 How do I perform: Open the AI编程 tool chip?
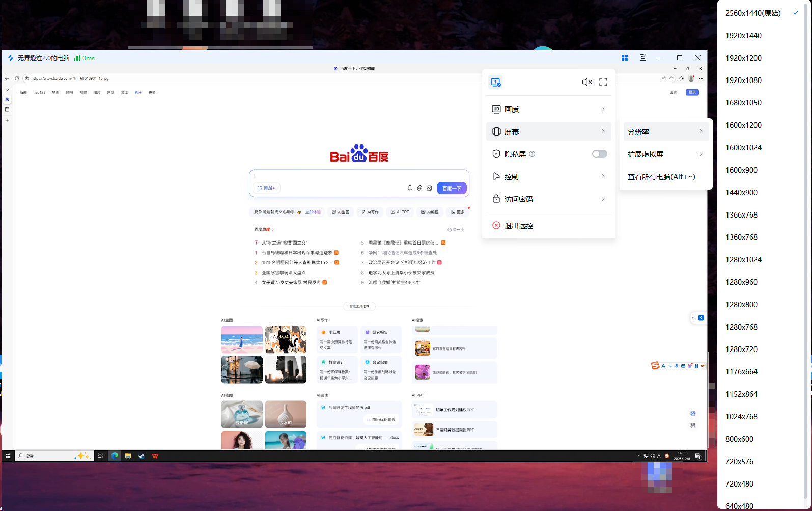click(x=430, y=212)
